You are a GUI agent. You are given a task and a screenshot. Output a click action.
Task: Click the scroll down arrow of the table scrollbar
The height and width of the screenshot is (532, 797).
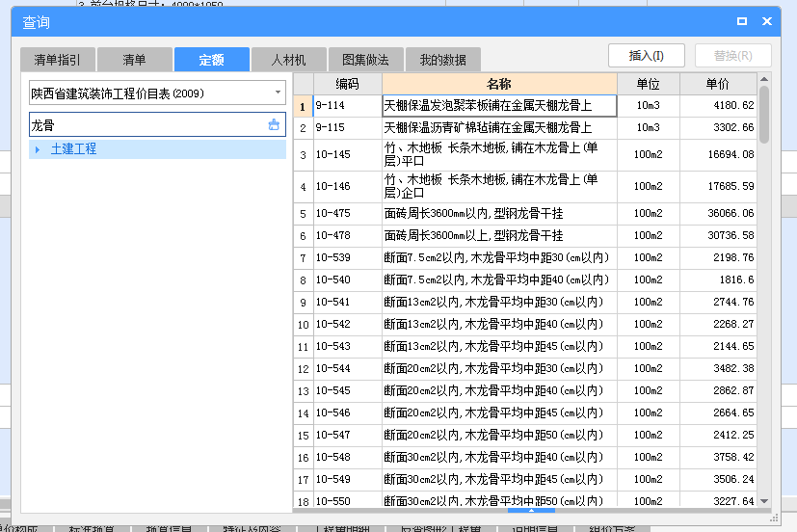764,501
